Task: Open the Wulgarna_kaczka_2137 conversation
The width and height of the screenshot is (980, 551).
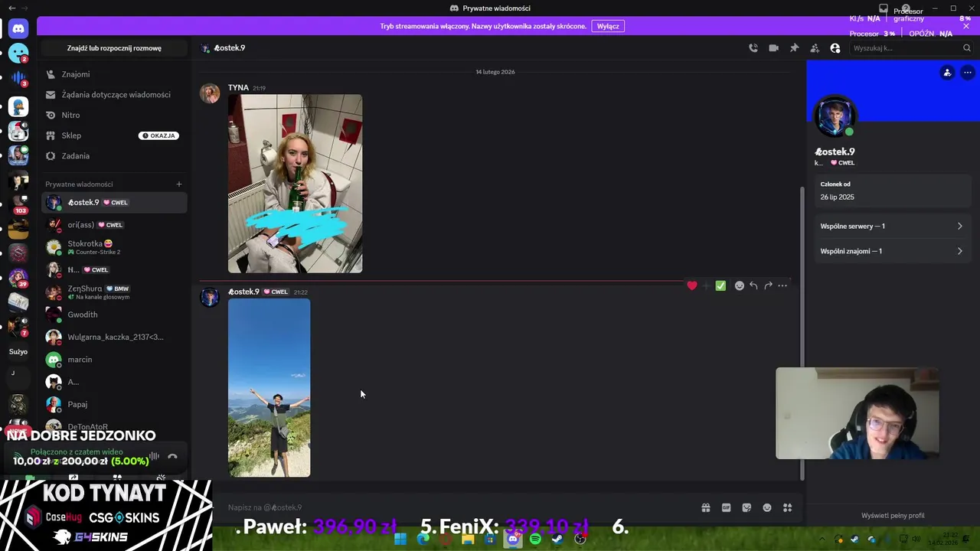Action: pyautogui.click(x=114, y=337)
